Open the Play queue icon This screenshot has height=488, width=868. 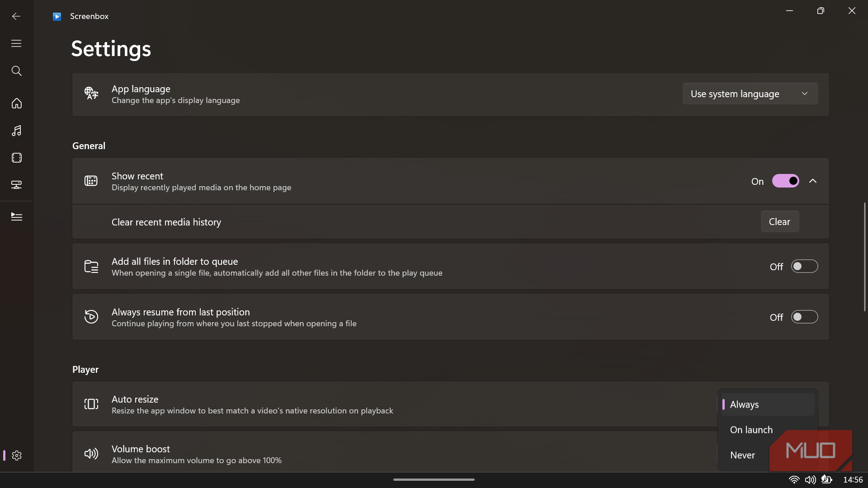coord(16,217)
